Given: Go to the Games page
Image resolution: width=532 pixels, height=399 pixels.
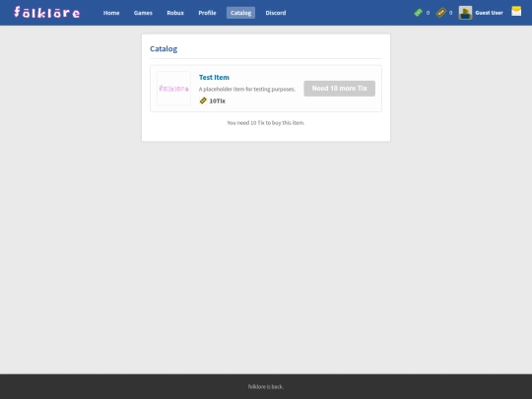Looking at the screenshot, I should click(x=143, y=13).
